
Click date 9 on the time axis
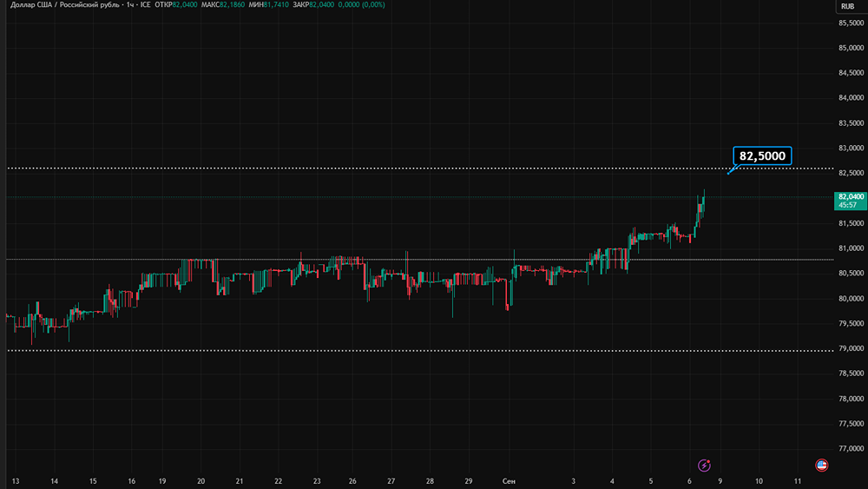pyautogui.click(x=720, y=481)
